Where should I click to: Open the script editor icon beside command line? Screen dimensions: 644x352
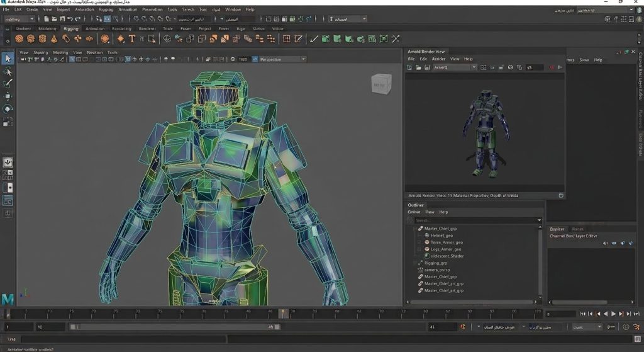(x=638, y=339)
